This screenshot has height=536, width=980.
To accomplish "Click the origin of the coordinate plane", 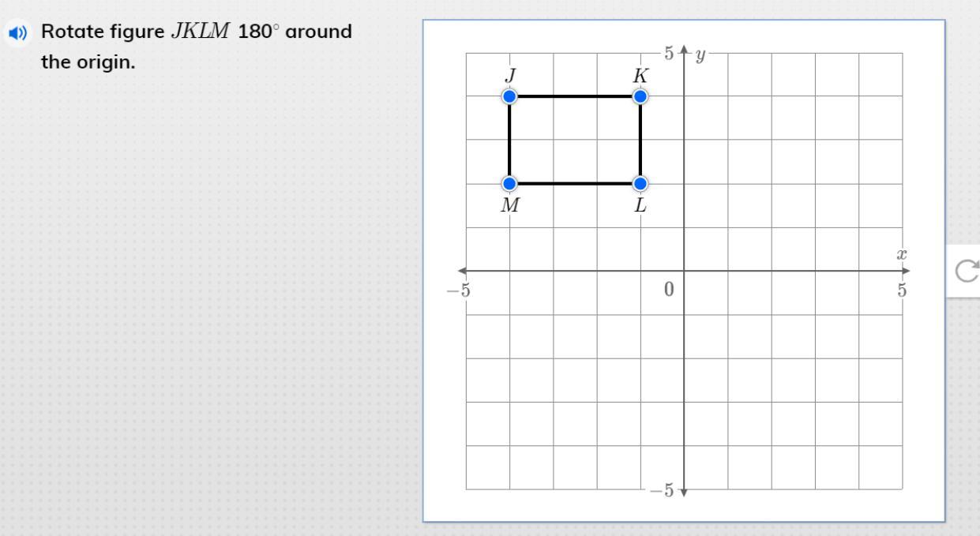I will tap(684, 271).
